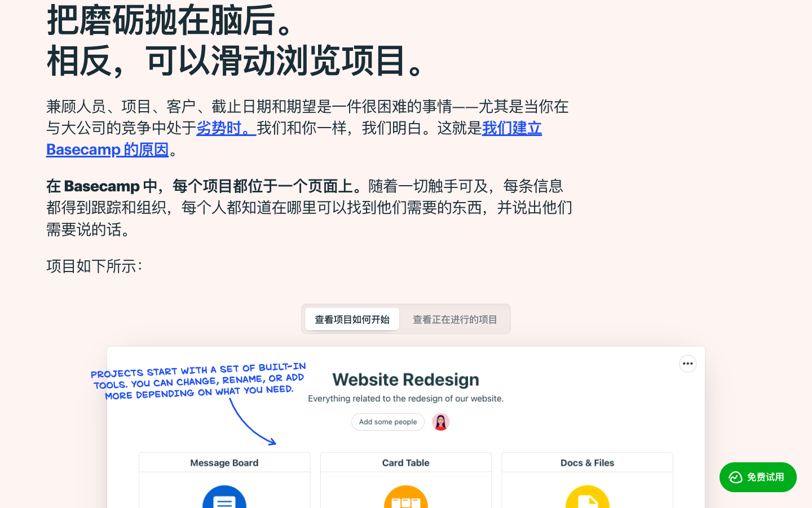Click the orange Card Table icon

(x=405, y=498)
